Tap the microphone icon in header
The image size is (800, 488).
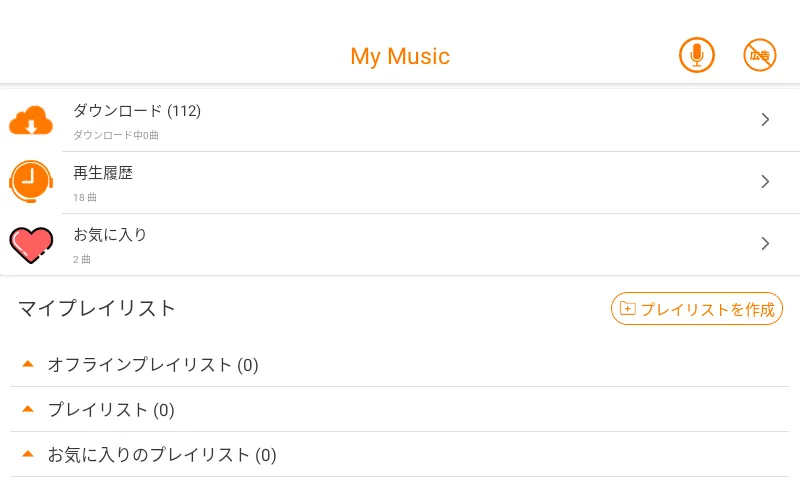pyautogui.click(x=697, y=55)
